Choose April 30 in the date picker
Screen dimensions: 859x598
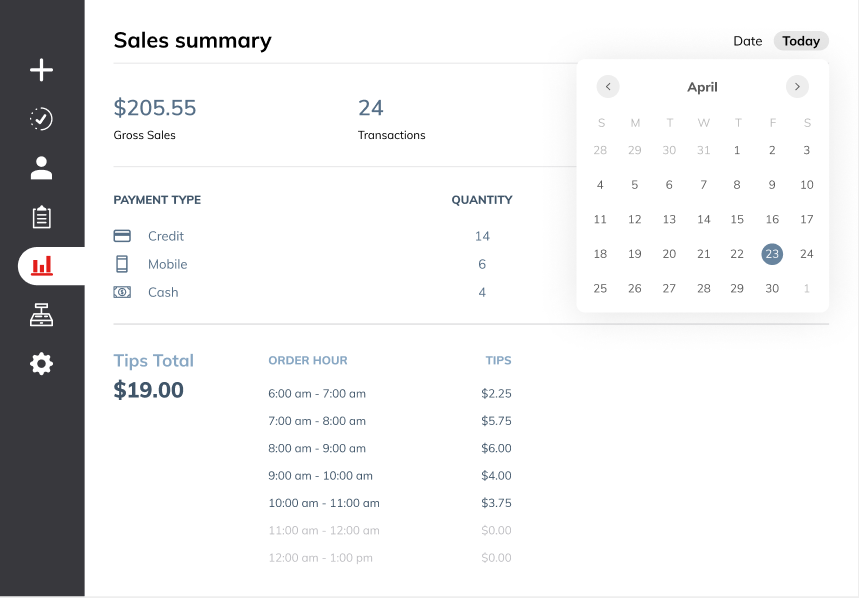772,288
